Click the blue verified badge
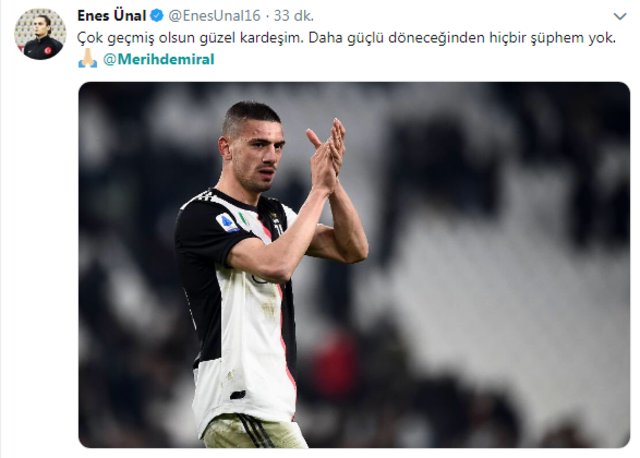This screenshot has height=458, width=640. tap(157, 16)
